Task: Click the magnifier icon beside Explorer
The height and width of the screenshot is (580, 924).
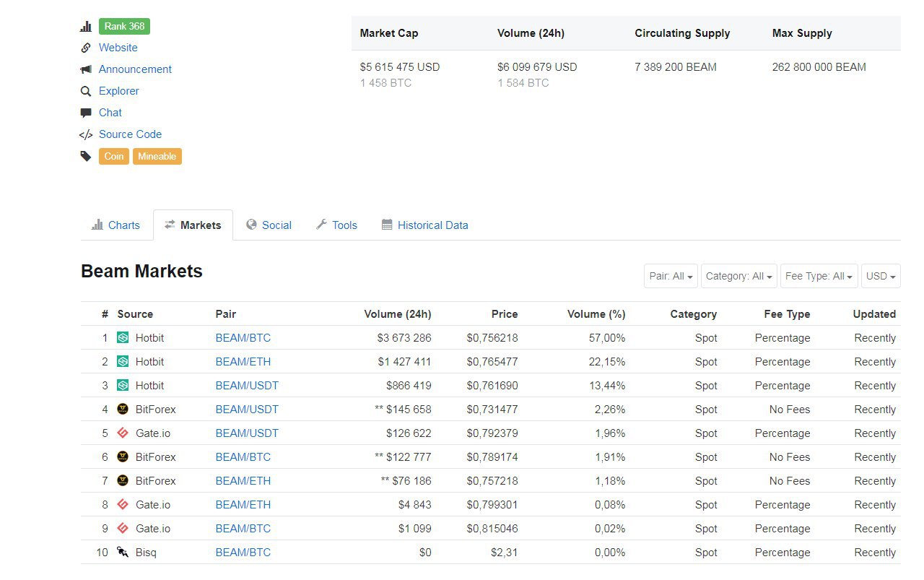Action: [x=86, y=91]
